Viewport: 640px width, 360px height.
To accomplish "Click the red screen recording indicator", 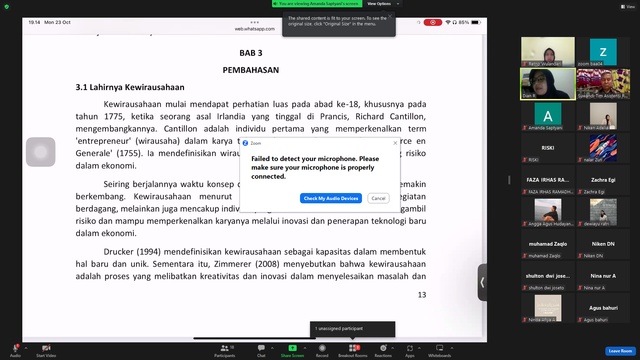I will coord(433,22).
